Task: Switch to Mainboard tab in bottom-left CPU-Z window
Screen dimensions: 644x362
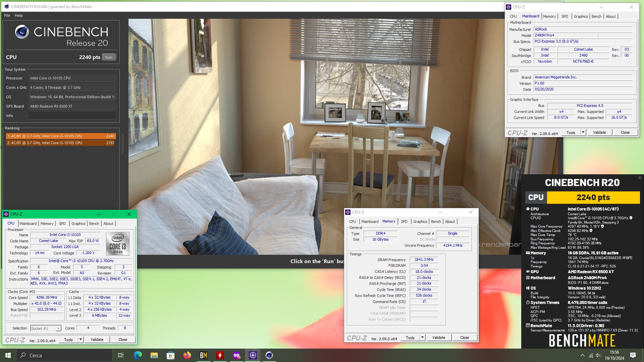Action: 28,224
